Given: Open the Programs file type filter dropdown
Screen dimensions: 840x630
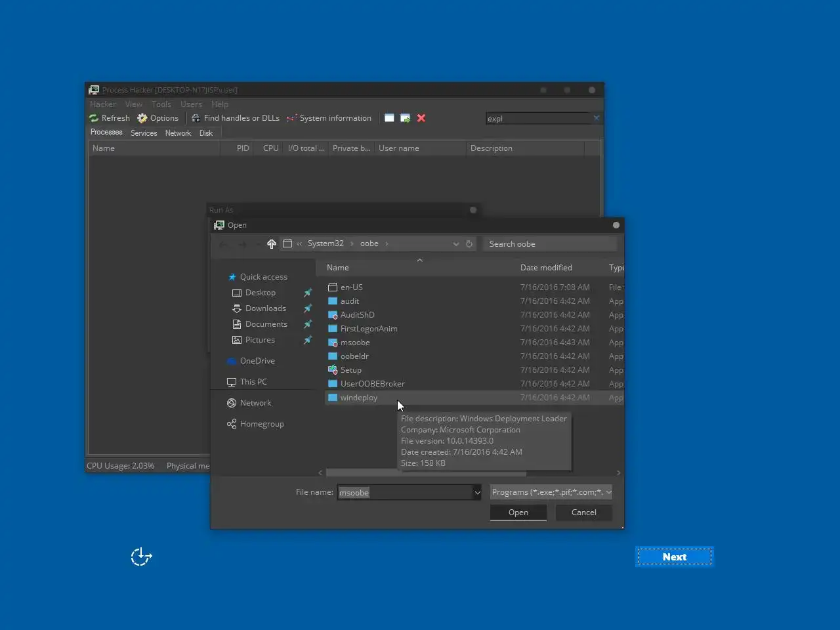Looking at the screenshot, I should click(x=551, y=492).
